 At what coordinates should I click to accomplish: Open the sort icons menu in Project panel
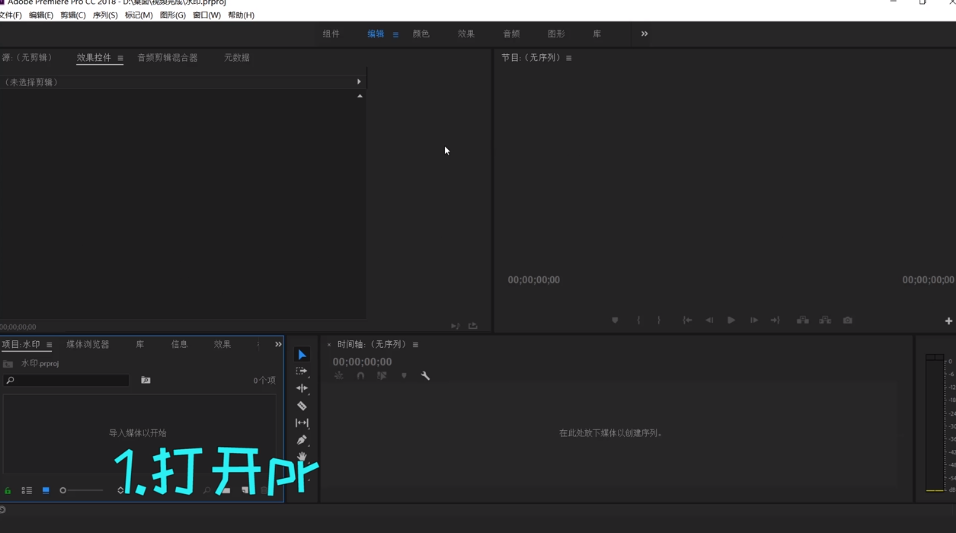click(x=120, y=490)
